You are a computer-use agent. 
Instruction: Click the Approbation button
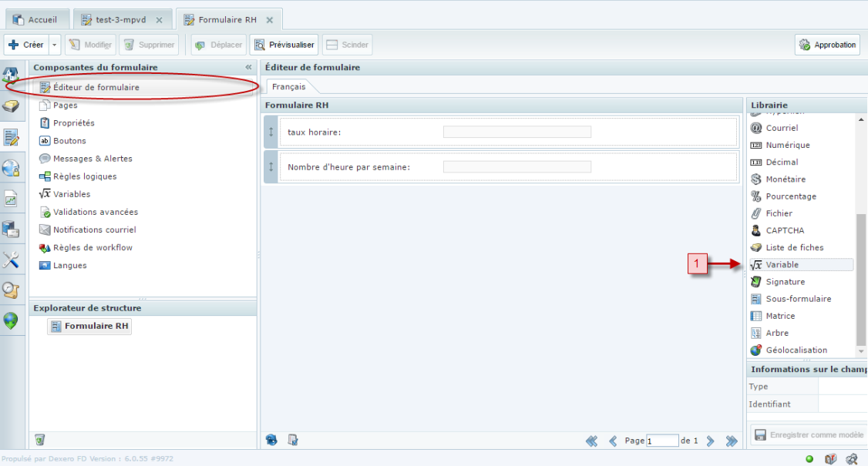tap(827, 45)
